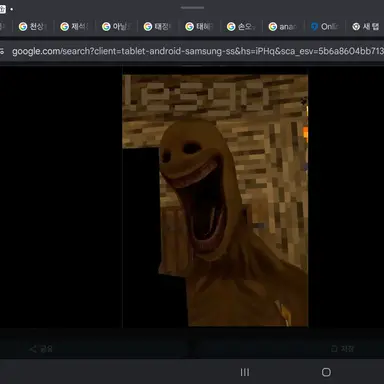Tap the Android home button
Screen dimensions: 384x384
pyautogui.click(x=326, y=372)
